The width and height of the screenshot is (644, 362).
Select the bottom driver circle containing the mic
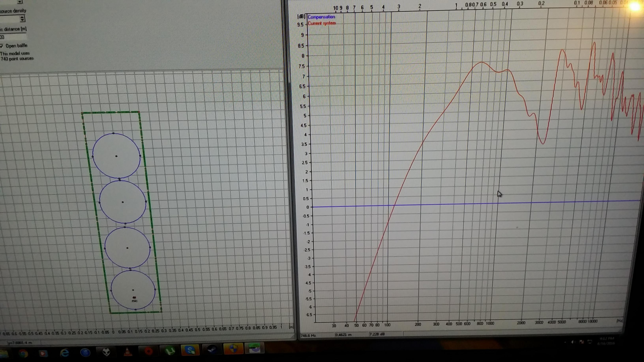[133, 290]
